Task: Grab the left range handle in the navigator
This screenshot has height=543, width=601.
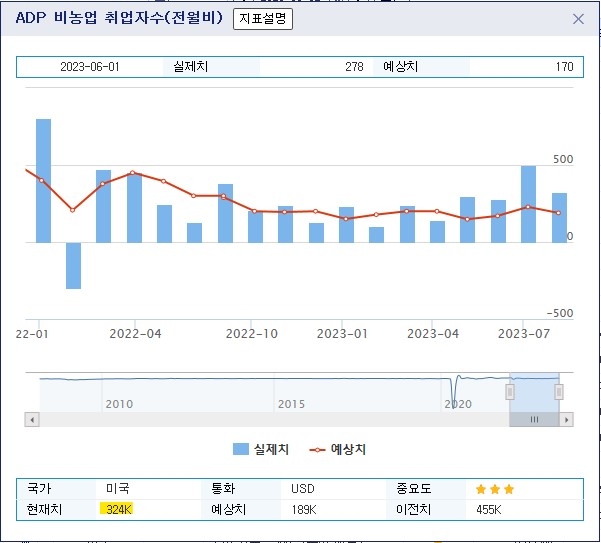Action: point(510,392)
